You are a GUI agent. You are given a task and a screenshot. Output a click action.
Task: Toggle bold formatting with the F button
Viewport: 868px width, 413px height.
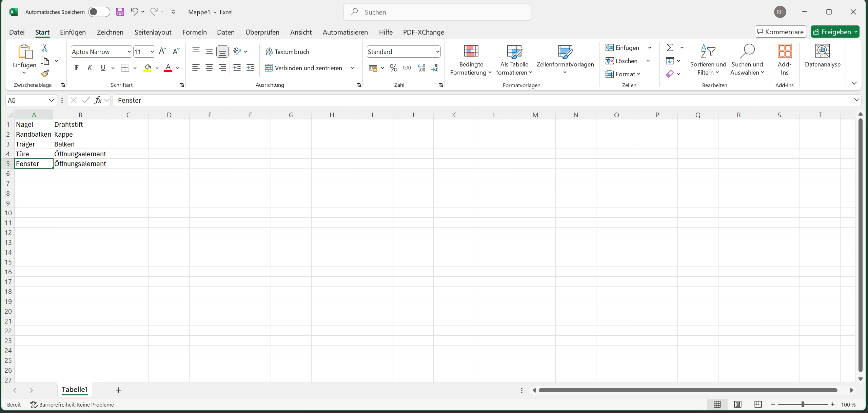(x=76, y=67)
